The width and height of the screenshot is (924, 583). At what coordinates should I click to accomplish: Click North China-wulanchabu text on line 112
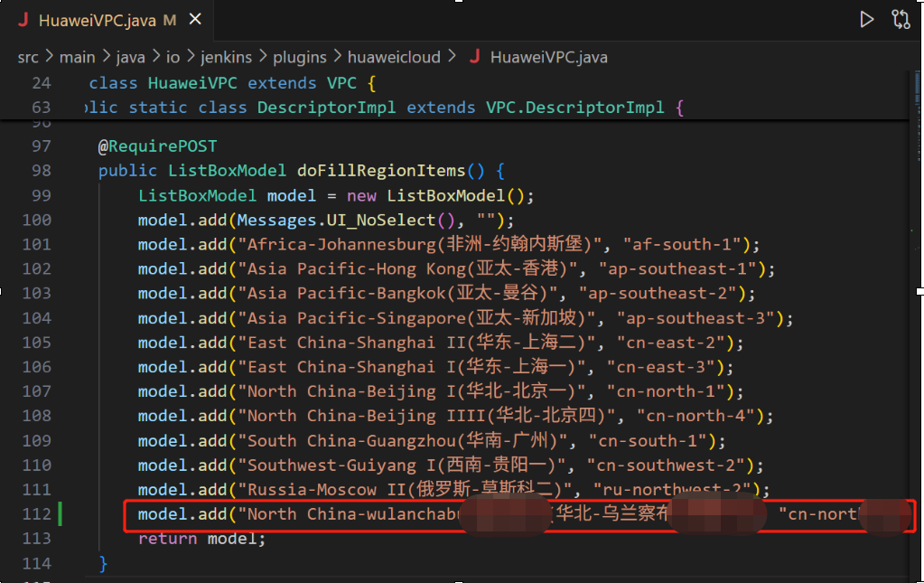[352, 514]
